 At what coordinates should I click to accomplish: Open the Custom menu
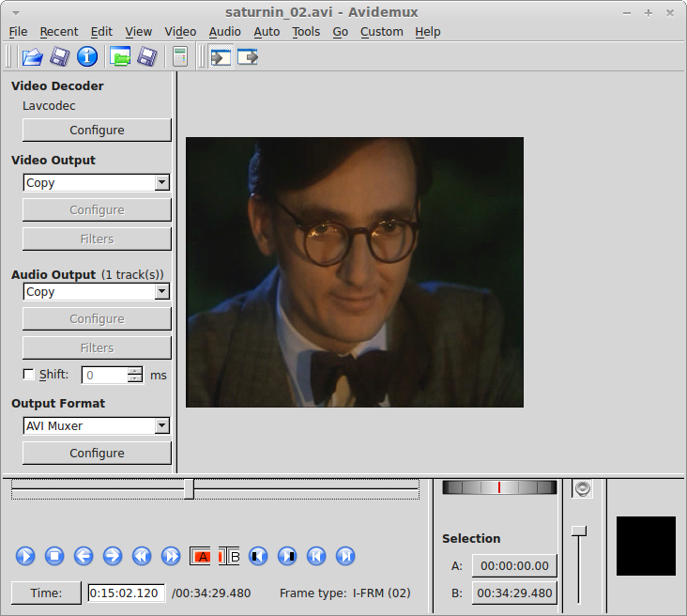pyautogui.click(x=382, y=32)
